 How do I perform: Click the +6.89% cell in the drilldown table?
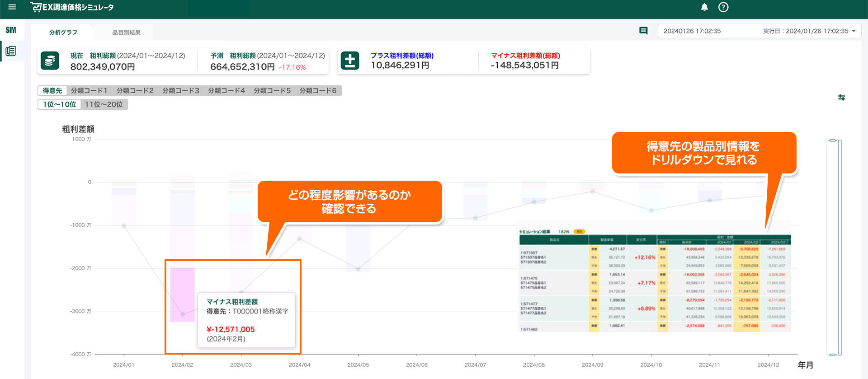646,309
